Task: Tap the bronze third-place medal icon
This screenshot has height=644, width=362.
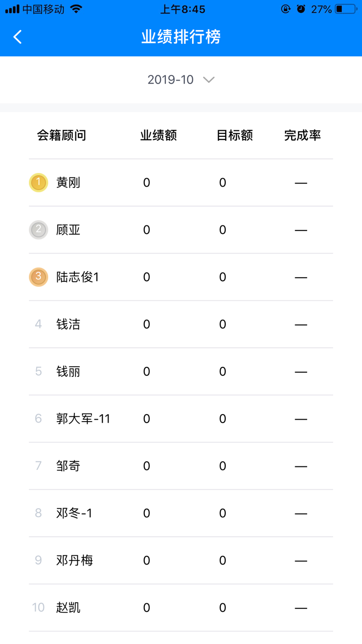Action: 38,277
